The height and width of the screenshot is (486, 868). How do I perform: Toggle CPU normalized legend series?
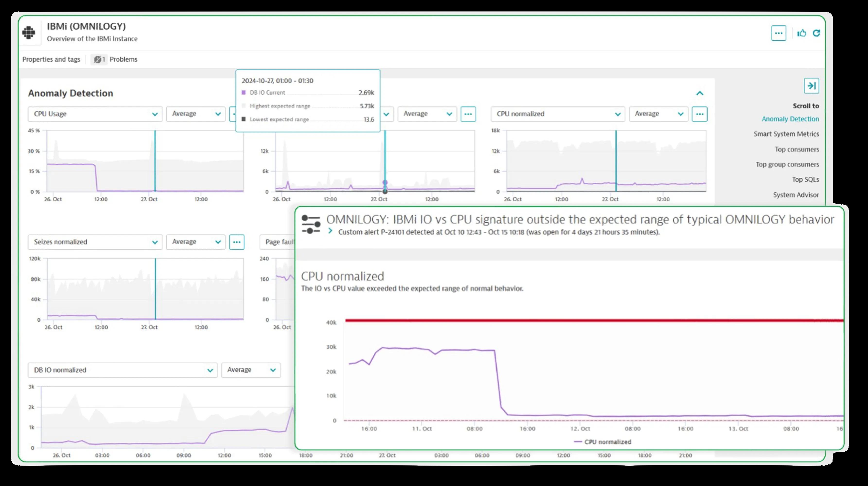[602, 442]
